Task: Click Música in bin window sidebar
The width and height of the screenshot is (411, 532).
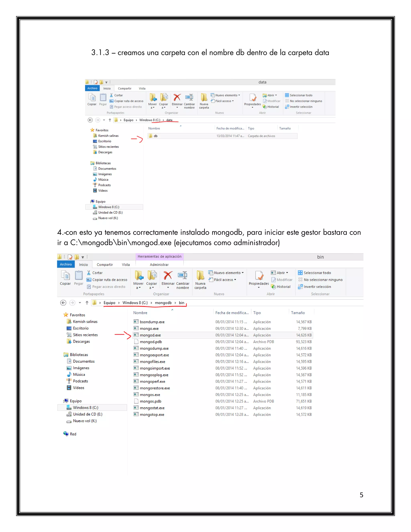Action: [x=76, y=375]
